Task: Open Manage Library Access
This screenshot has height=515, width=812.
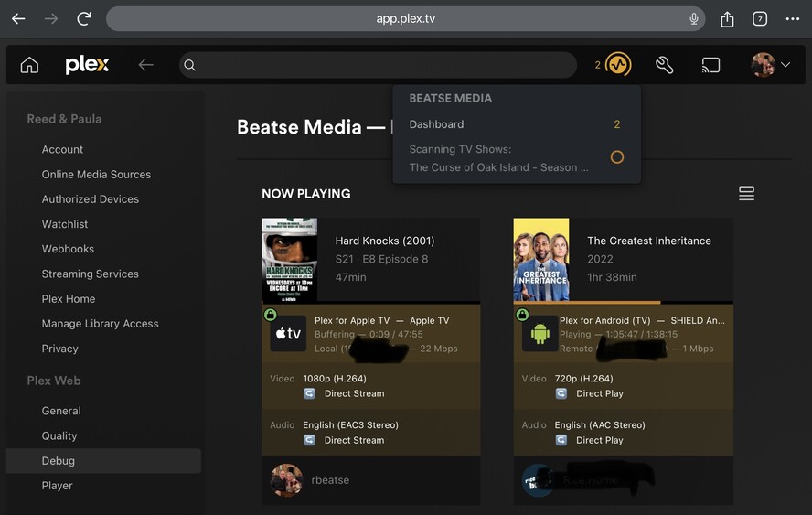Action: (100, 323)
